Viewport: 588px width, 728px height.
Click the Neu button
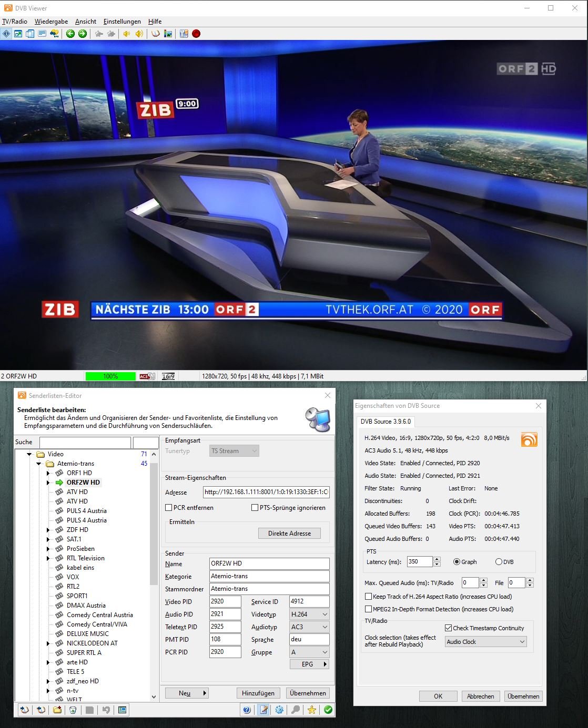coord(187,693)
